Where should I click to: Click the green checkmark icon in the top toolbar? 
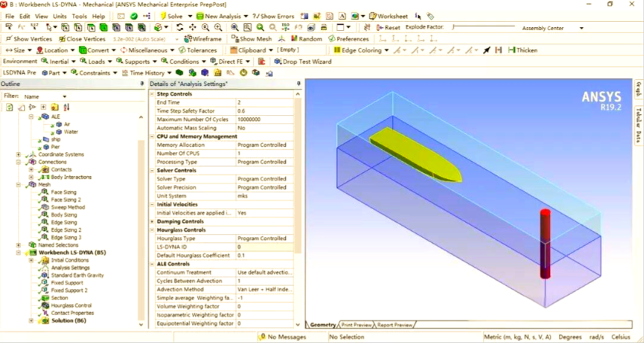[x=134, y=16]
